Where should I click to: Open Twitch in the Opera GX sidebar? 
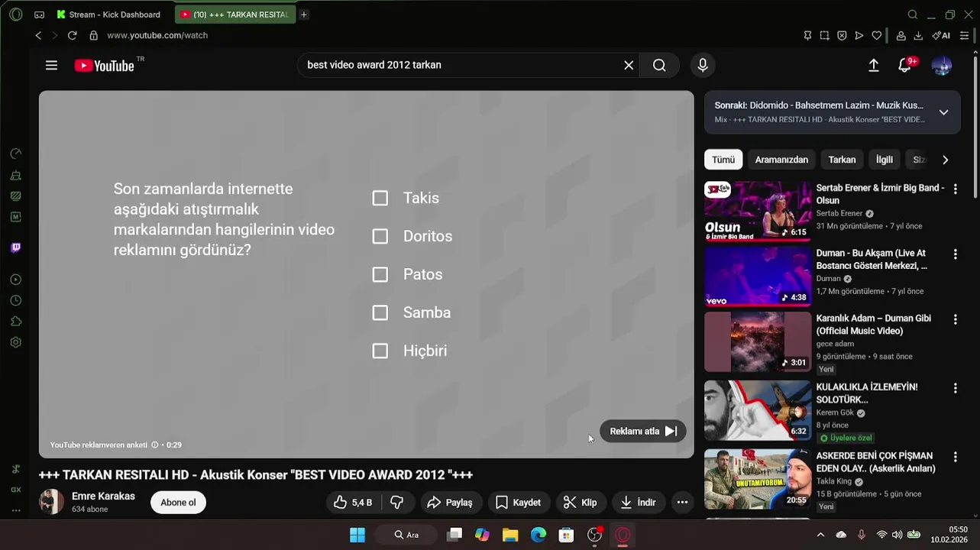[15, 247]
